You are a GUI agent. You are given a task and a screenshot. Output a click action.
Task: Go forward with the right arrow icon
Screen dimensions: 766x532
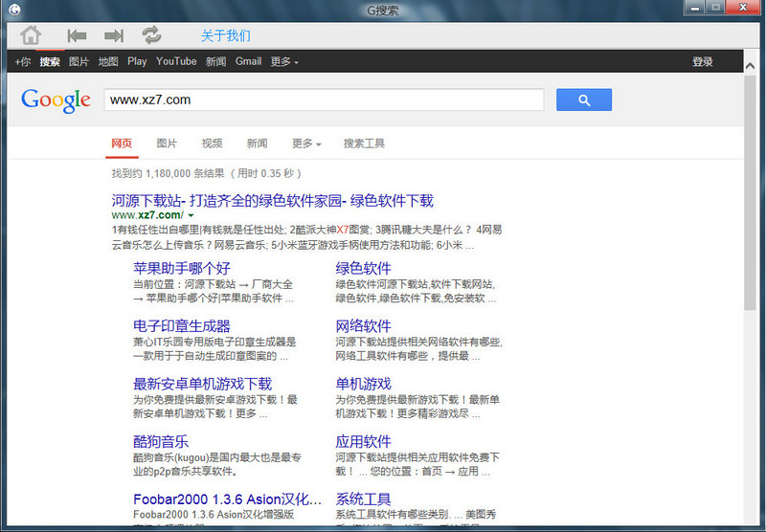coord(114,35)
